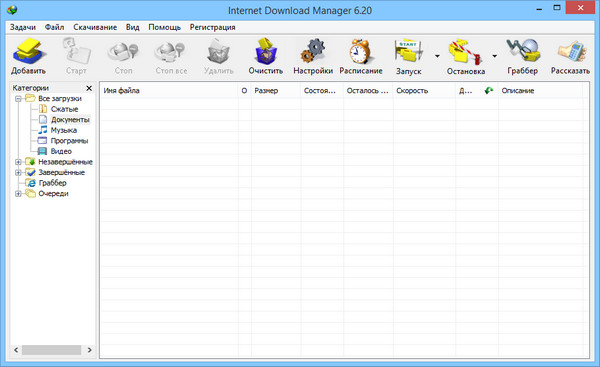The image size is (600, 367).
Task: Select the Сжатые compressed category
Action: (x=64, y=109)
